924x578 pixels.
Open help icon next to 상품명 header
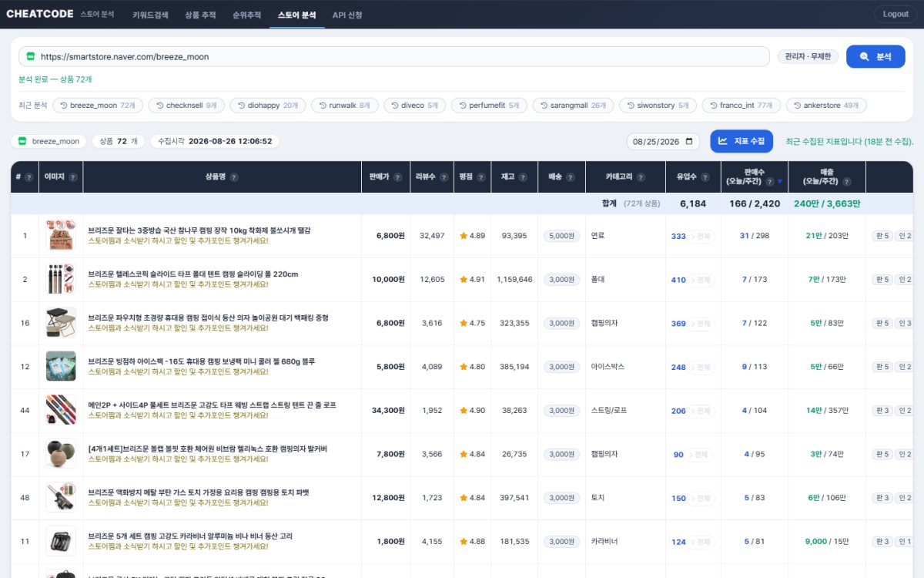234,177
